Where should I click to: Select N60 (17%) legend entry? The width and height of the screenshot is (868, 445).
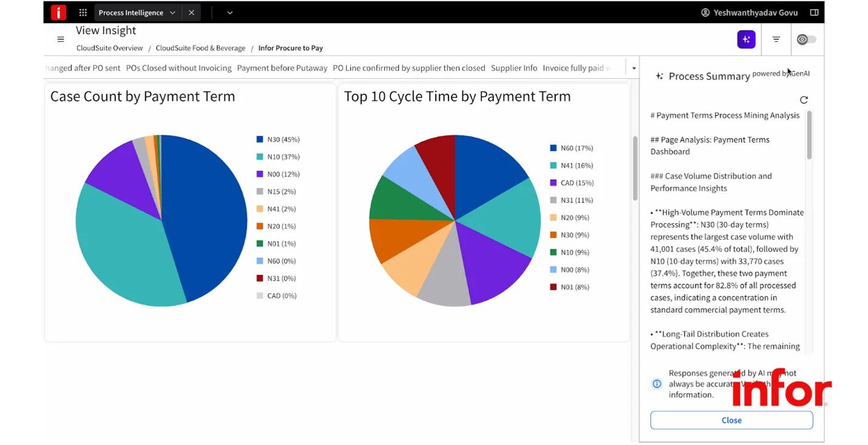tap(571, 148)
